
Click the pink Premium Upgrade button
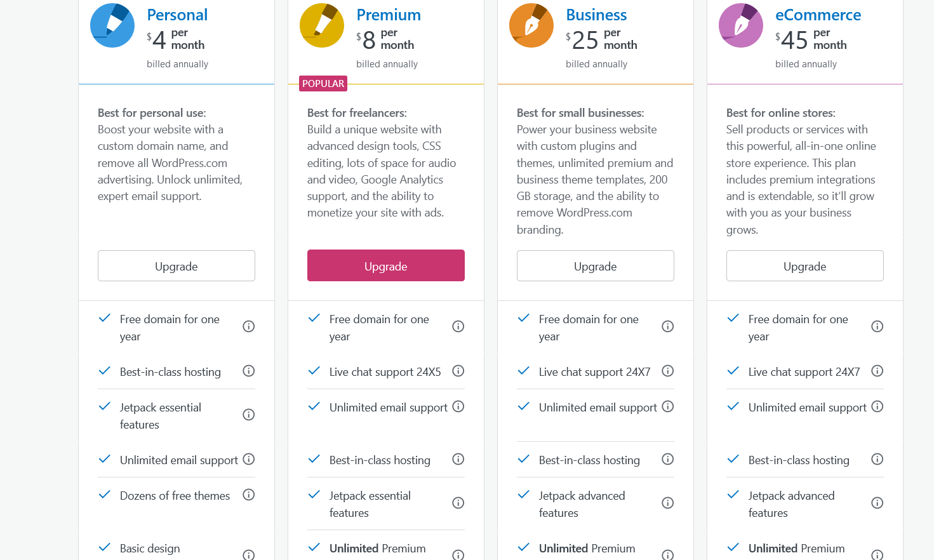pos(386,265)
